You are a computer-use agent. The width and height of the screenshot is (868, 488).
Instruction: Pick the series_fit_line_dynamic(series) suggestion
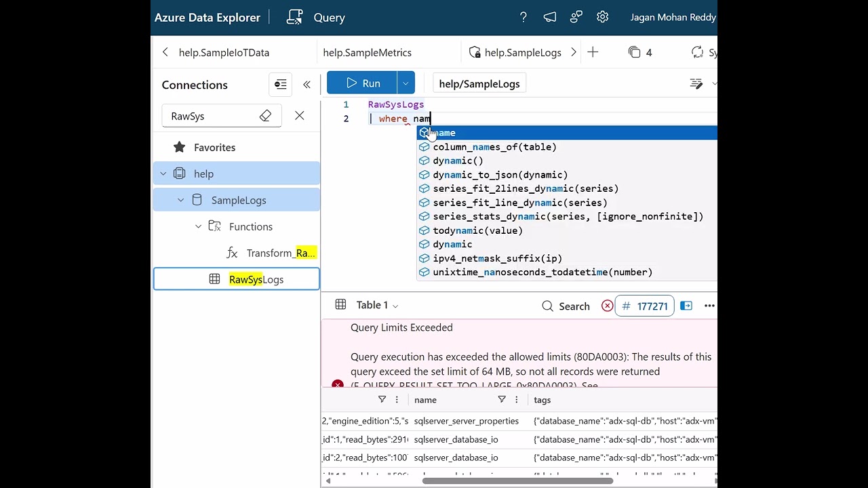click(567, 203)
